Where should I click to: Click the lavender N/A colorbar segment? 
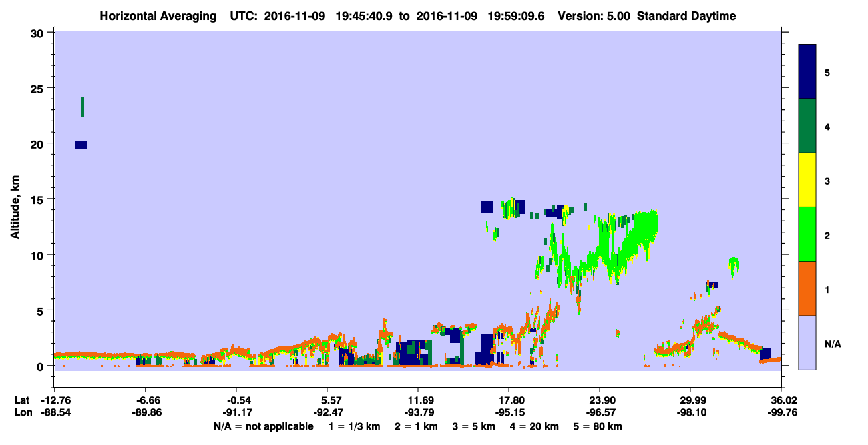click(x=807, y=342)
